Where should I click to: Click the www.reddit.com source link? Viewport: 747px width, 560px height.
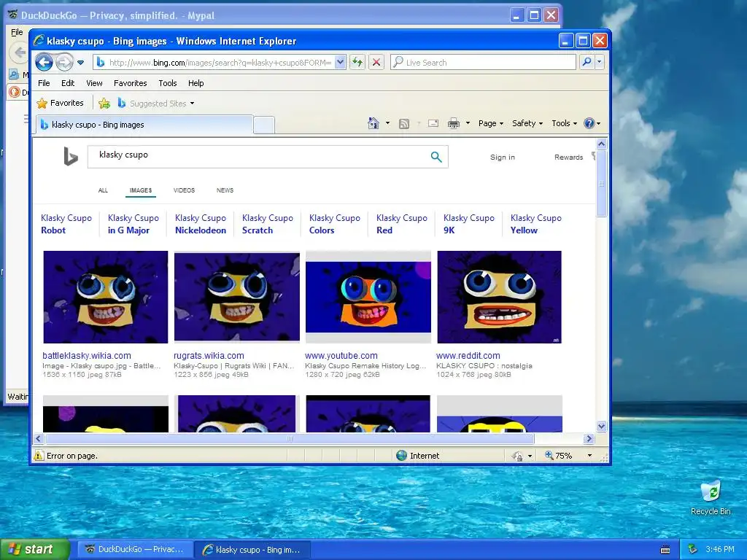click(468, 356)
